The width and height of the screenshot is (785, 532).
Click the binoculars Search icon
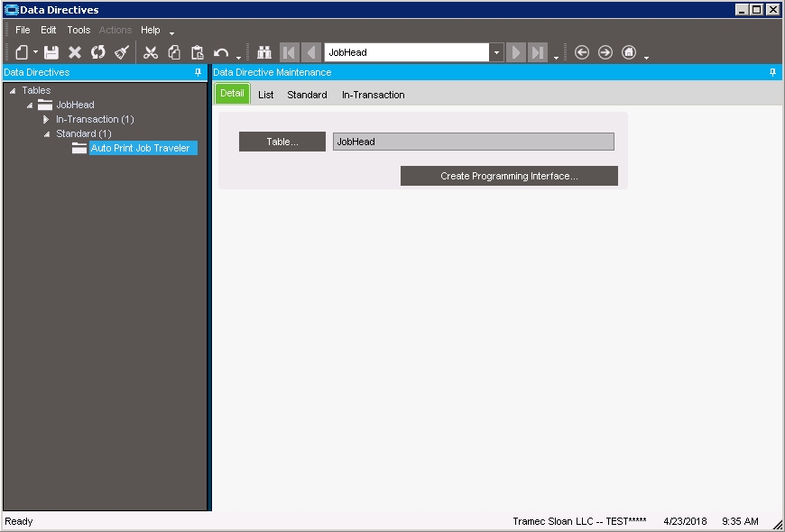263,52
